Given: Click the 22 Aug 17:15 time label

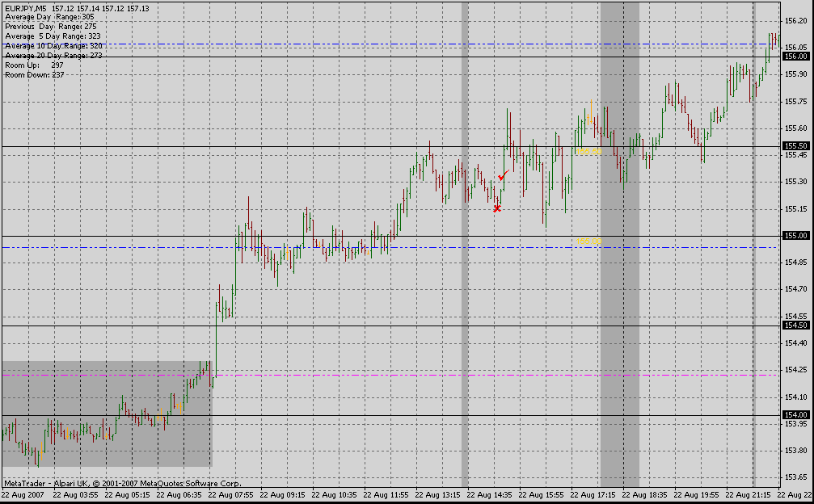Looking at the screenshot, I should pyautogui.click(x=597, y=494).
